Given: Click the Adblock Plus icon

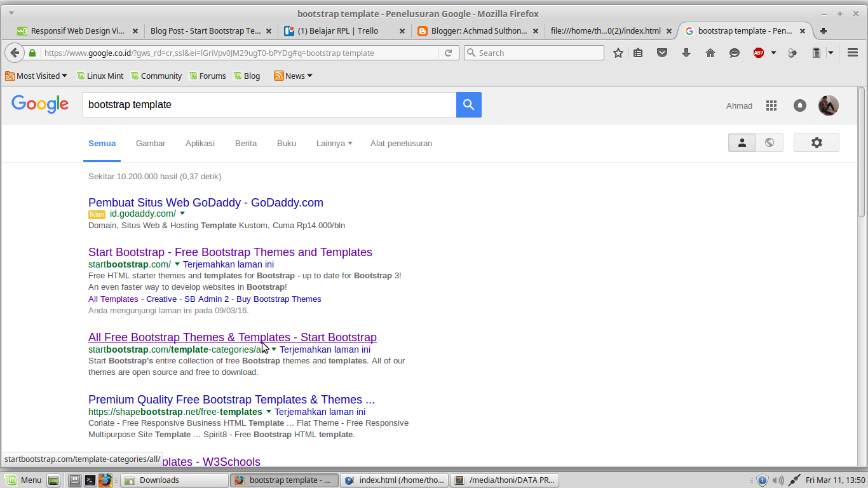Looking at the screenshot, I should 759,53.
